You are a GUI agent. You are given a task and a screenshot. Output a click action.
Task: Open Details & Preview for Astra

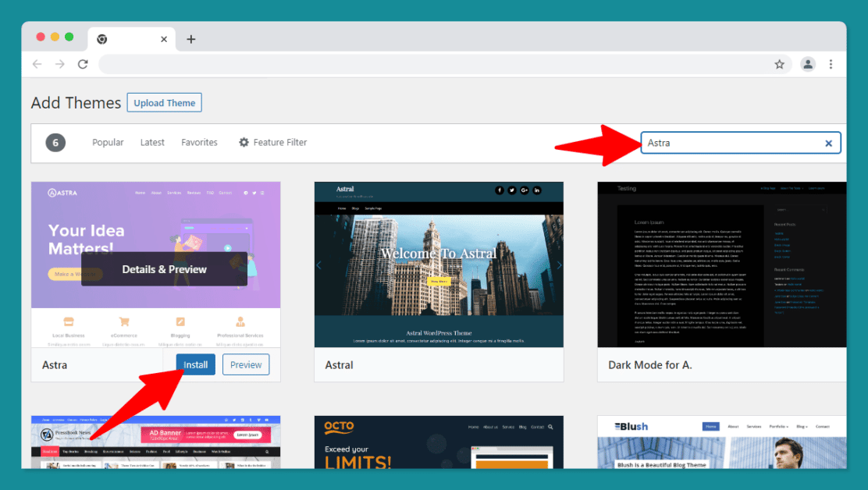[x=165, y=269]
